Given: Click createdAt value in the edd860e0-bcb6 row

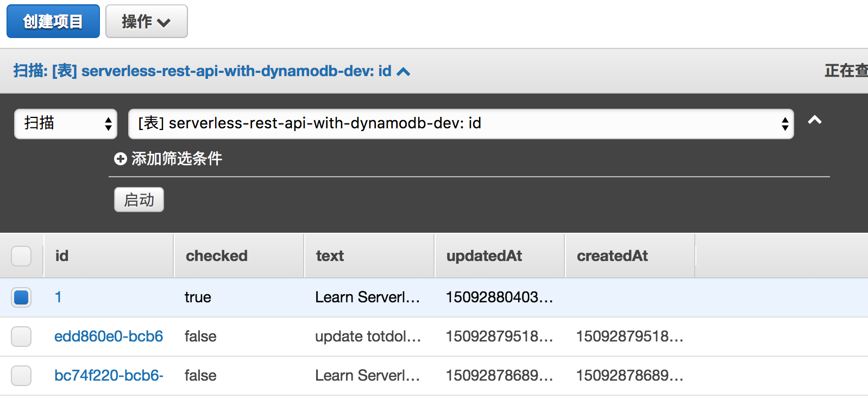Looking at the screenshot, I should coord(630,337).
